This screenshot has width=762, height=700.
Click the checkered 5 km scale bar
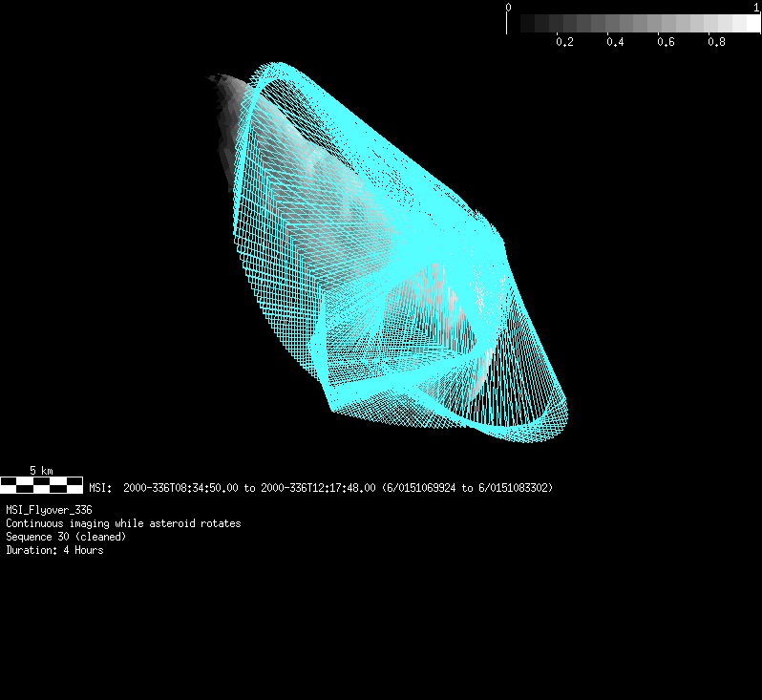pyautogui.click(x=41, y=484)
